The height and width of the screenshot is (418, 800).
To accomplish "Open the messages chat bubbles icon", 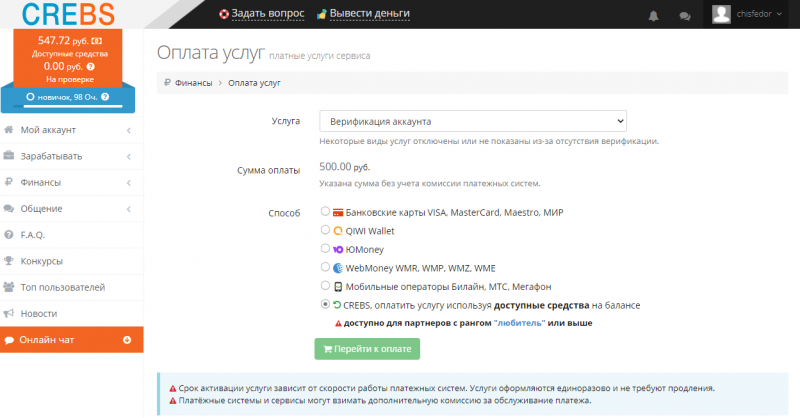I will click(x=685, y=16).
